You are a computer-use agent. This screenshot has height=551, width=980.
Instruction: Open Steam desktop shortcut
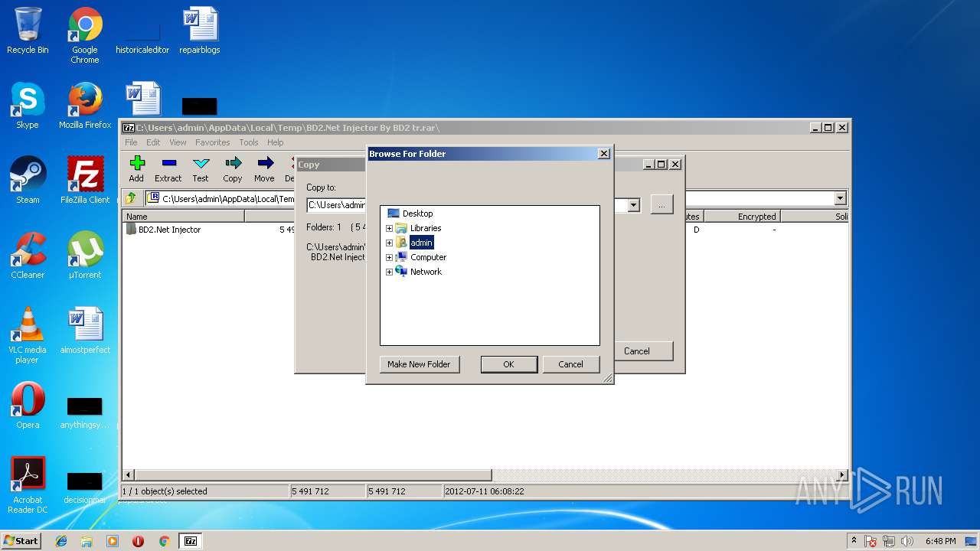28,180
